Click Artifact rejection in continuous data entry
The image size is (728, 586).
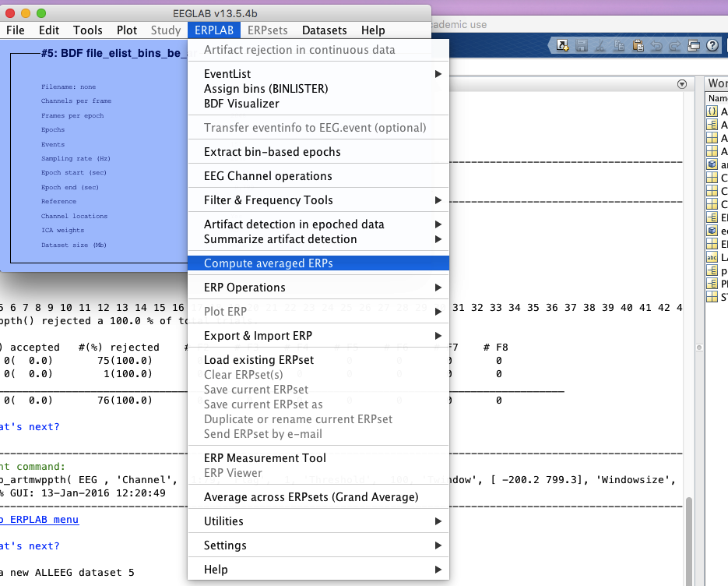click(318, 50)
